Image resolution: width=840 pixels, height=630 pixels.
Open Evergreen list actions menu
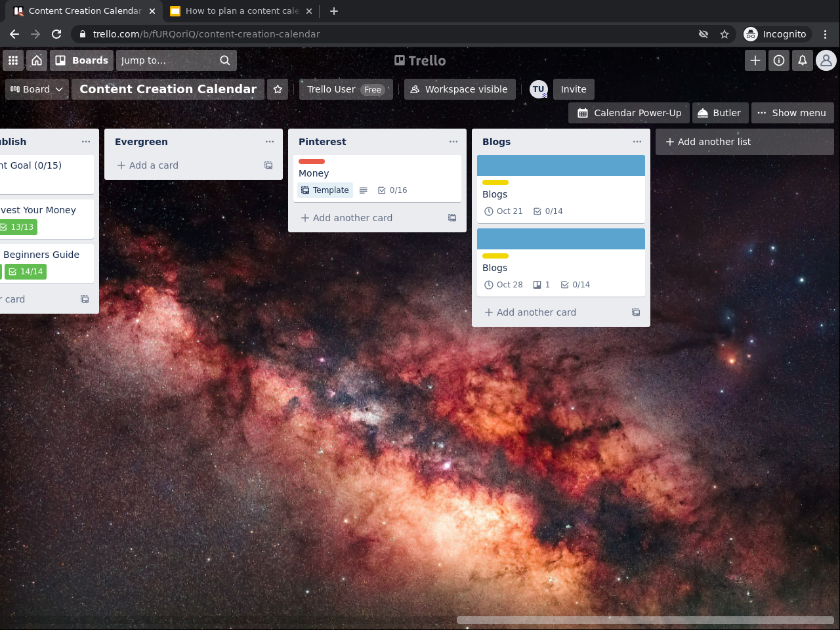click(x=270, y=142)
